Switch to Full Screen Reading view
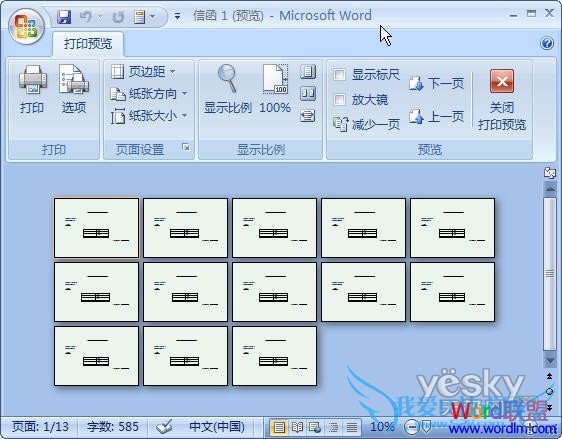The image size is (562, 439). (x=297, y=427)
